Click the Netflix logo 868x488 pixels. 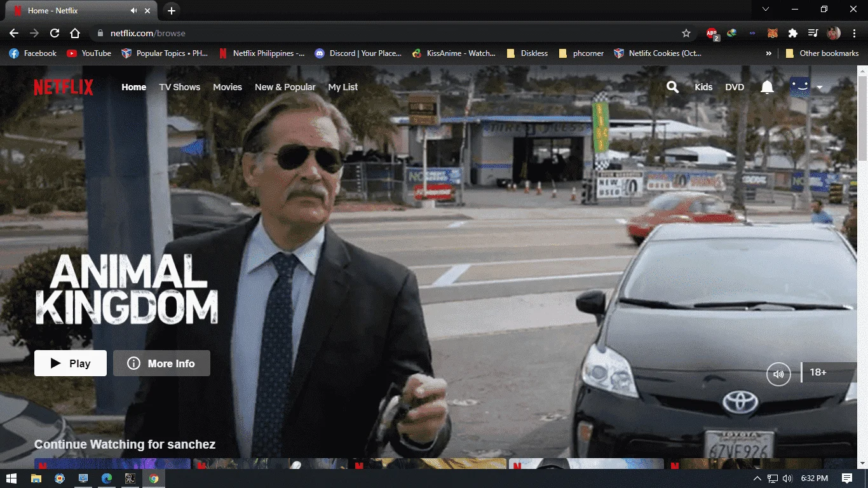click(x=64, y=87)
